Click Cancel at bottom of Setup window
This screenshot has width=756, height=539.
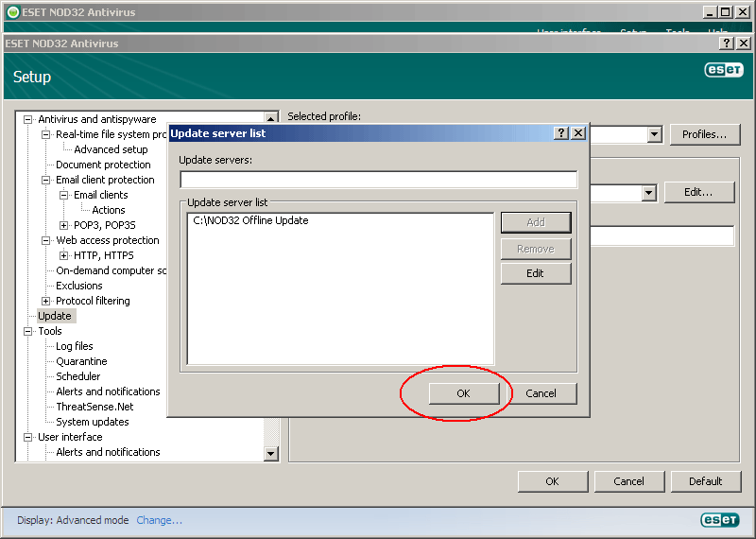628,481
